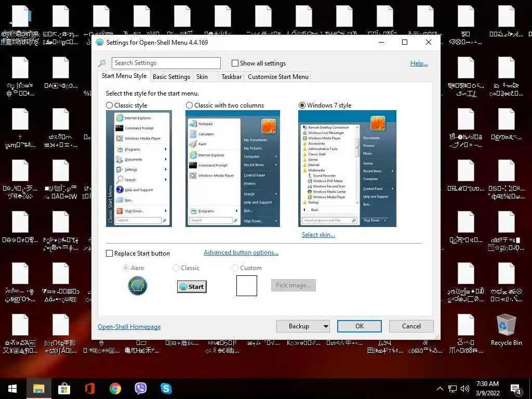Screen dimensions: 532x399
Task: Click the Open-Shell title bar shell icon
Action: (99, 43)
